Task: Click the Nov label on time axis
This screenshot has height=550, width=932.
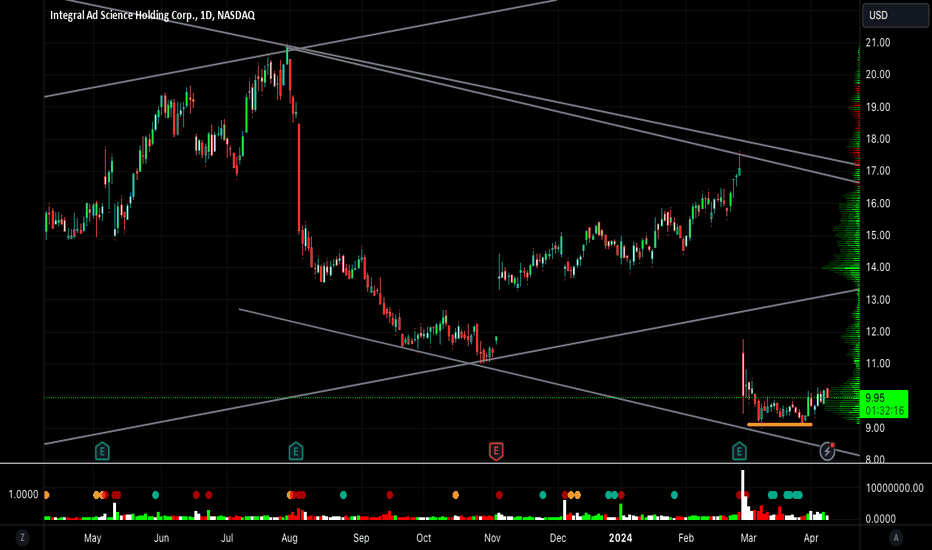Action: (492, 538)
